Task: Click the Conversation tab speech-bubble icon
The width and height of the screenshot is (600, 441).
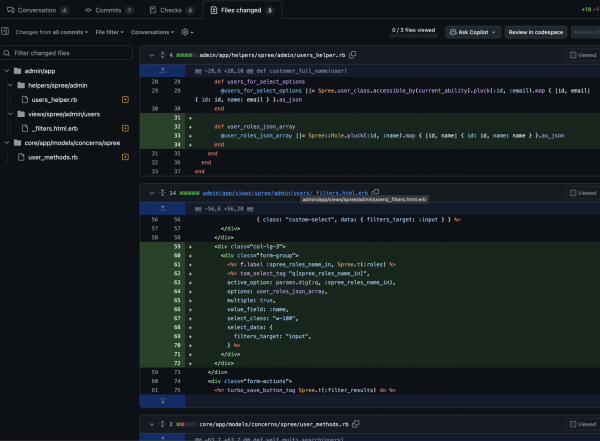Action: coord(11,10)
